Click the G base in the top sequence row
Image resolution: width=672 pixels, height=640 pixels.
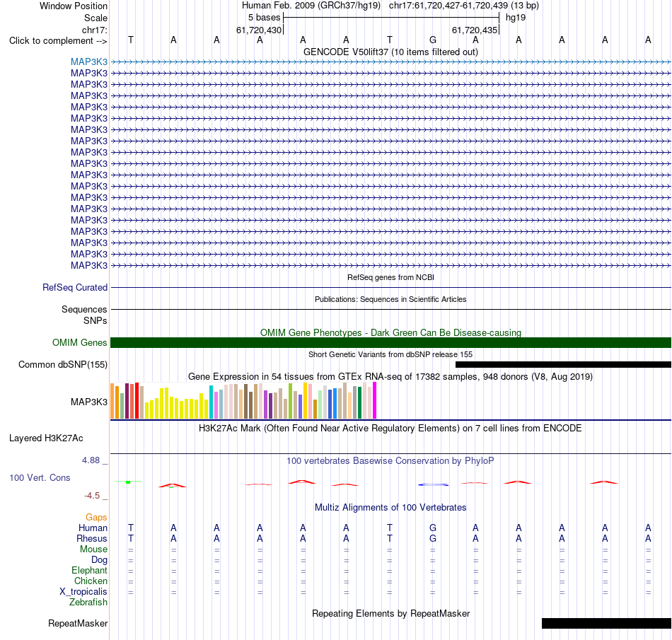click(x=433, y=40)
